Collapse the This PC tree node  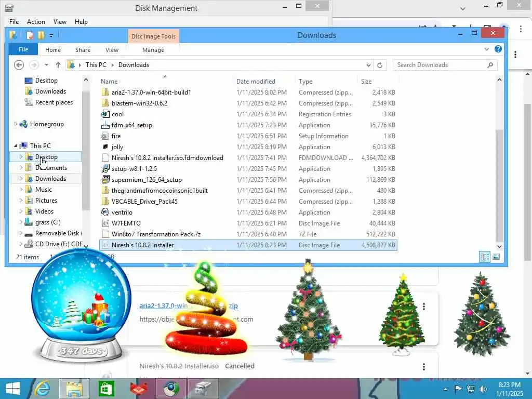(x=16, y=145)
